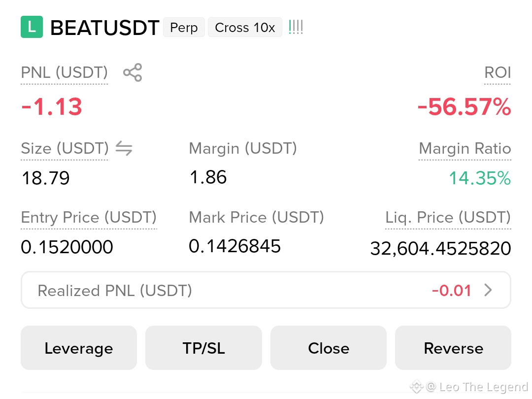The height and width of the screenshot is (399, 532).
Task: Click the Close position button
Action: pyautogui.click(x=329, y=348)
